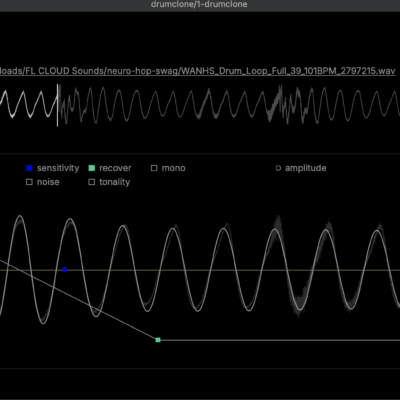This screenshot has height=400, width=400.
Task: Enable the mono checkbox
Action: click(154, 168)
